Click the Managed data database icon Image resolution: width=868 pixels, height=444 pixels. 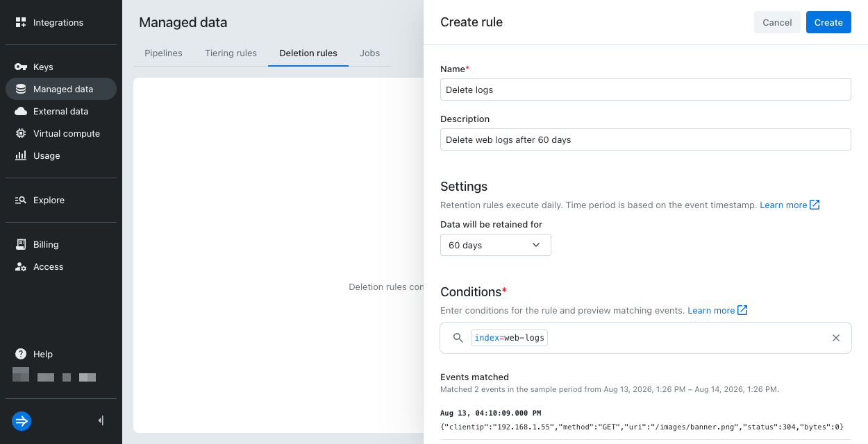click(21, 89)
